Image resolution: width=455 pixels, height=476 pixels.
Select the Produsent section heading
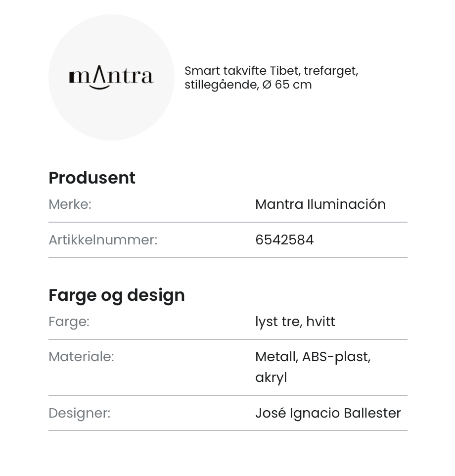pyautogui.click(x=92, y=178)
